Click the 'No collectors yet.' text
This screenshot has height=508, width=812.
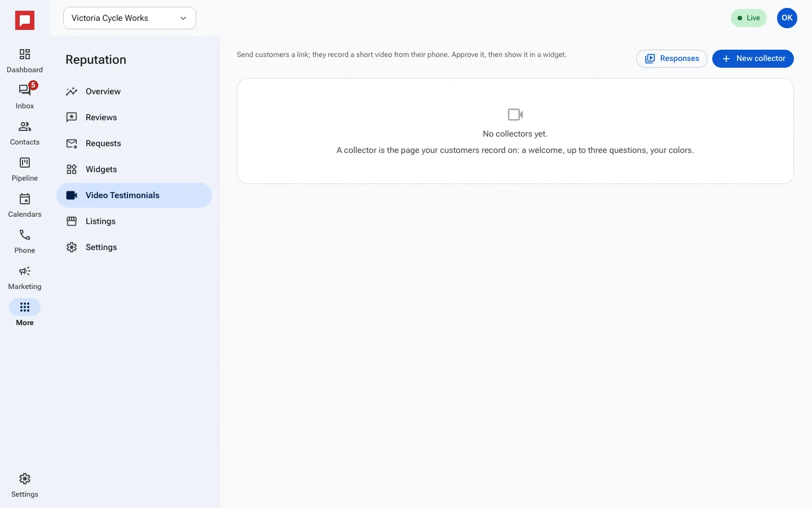pyautogui.click(x=515, y=134)
